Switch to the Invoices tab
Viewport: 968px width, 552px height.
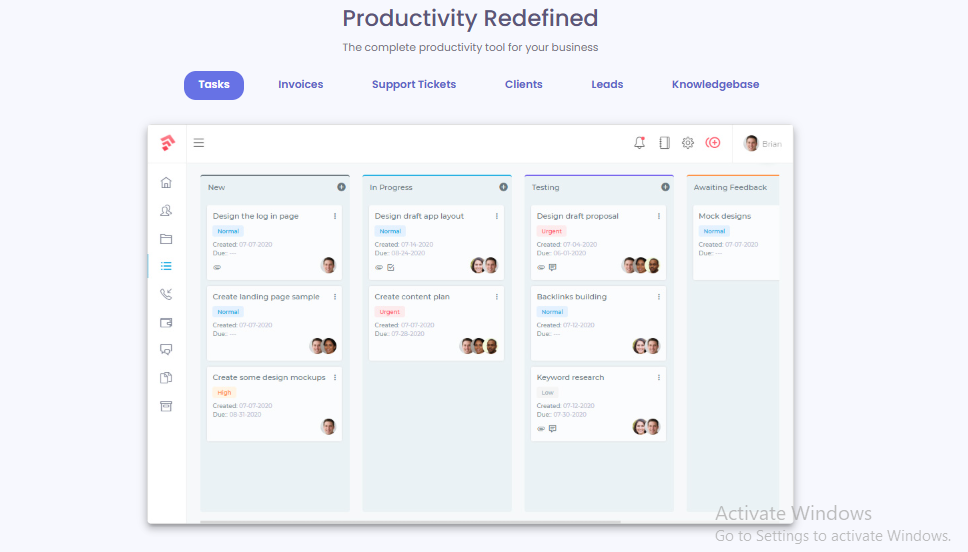(x=300, y=85)
